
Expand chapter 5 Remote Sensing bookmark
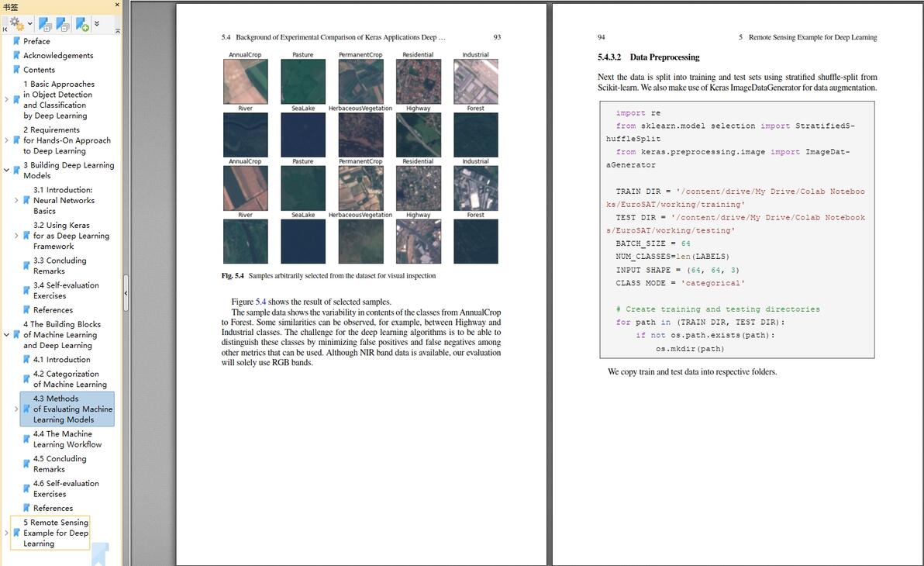tap(6, 533)
